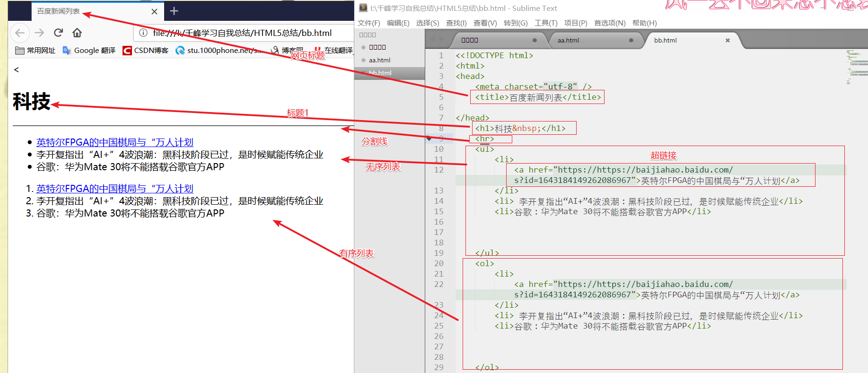Click the previous-tab arrow in Sublime tab bar
This screenshot has height=373, width=868.
coord(432,39)
